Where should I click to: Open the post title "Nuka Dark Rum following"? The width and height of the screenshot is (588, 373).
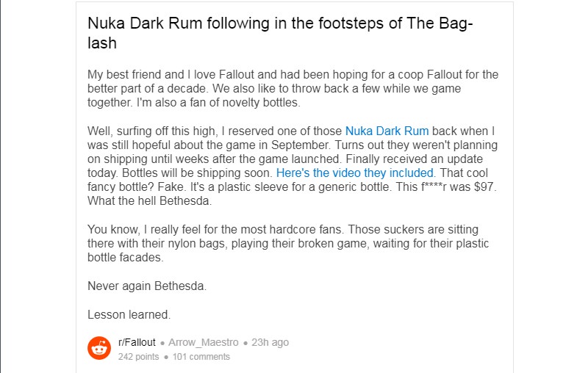pos(280,33)
